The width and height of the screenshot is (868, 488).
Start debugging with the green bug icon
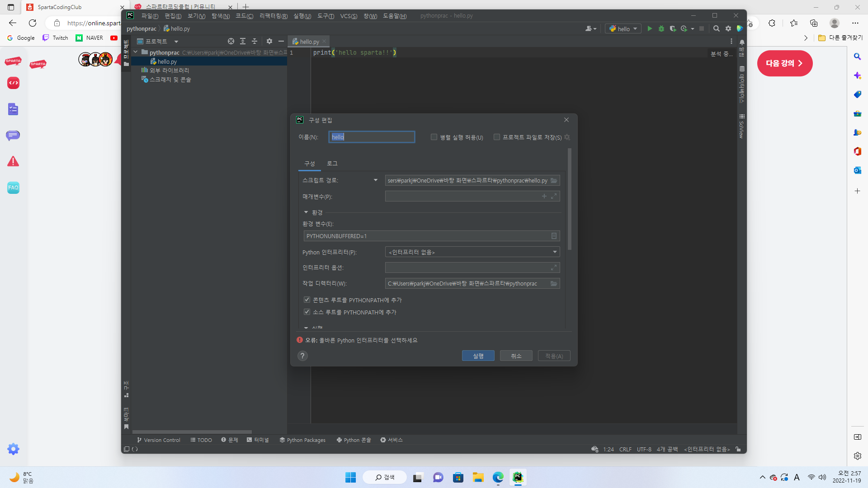[661, 28]
